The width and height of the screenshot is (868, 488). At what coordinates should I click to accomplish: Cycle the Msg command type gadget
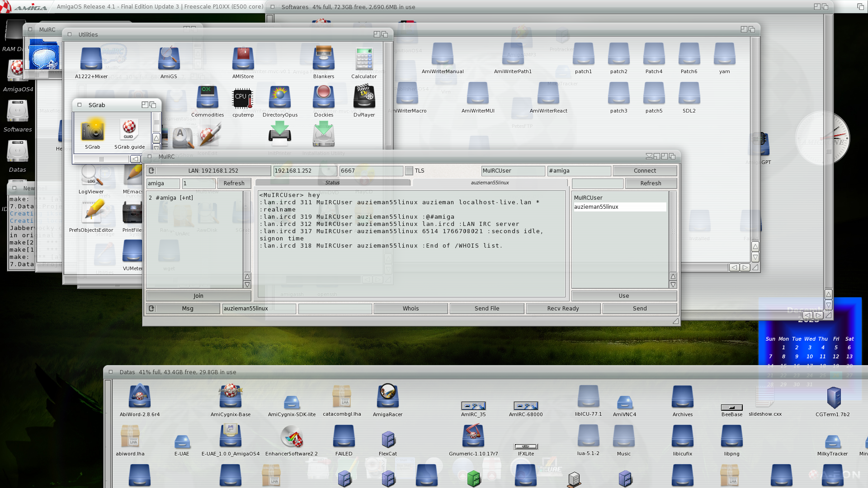pyautogui.click(x=183, y=309)
